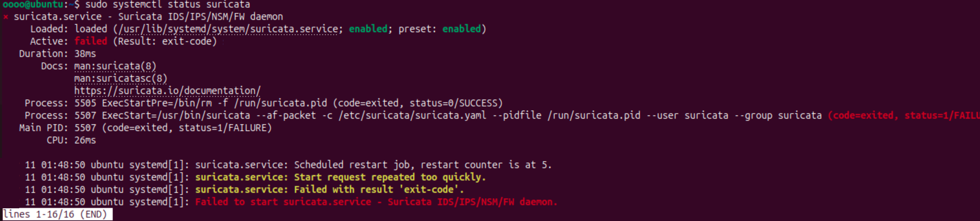The width and height of the screenshot is (980, 221).
Task: Open the man:suricatasc(8) docs link
Action: click(121, 79)
